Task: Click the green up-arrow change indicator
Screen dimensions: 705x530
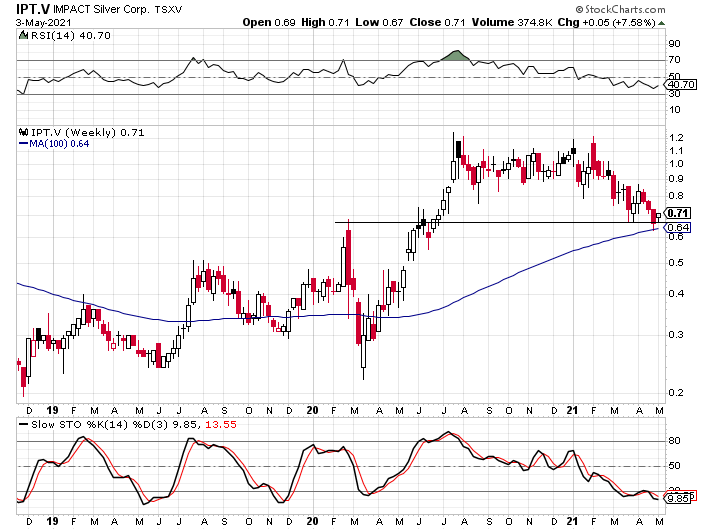Action: tap(661, 23)
